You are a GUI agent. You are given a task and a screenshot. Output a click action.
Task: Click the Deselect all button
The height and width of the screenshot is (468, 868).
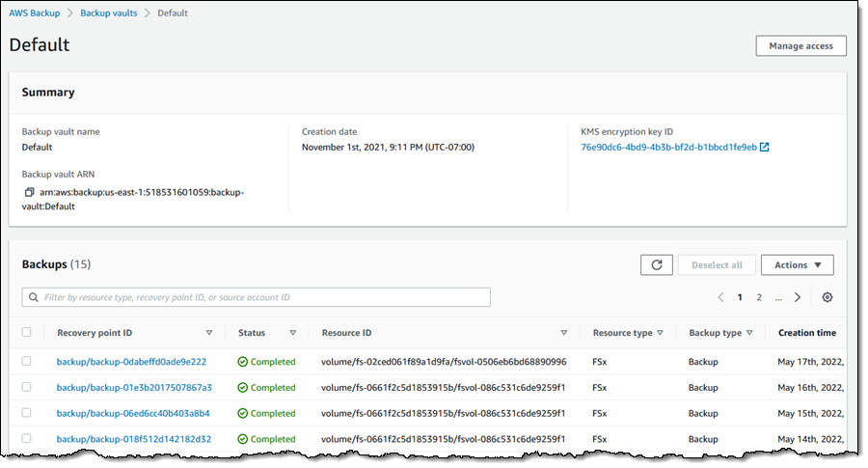[717, 264]
